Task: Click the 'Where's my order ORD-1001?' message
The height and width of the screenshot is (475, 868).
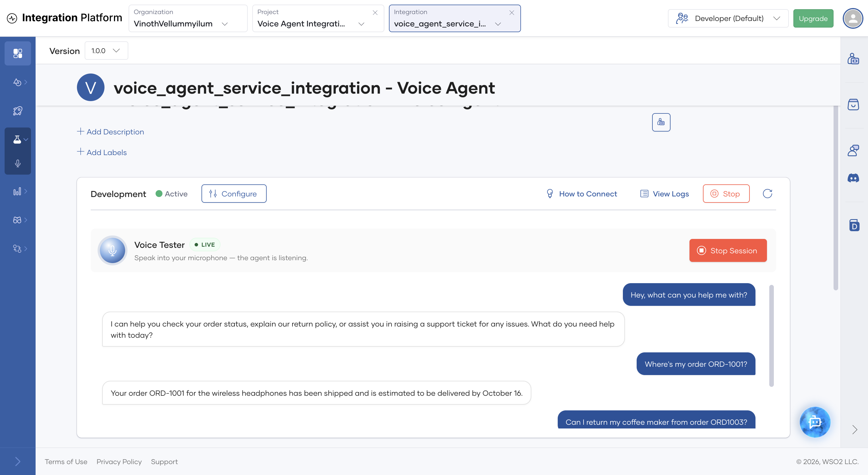Action: coord(696,364)
